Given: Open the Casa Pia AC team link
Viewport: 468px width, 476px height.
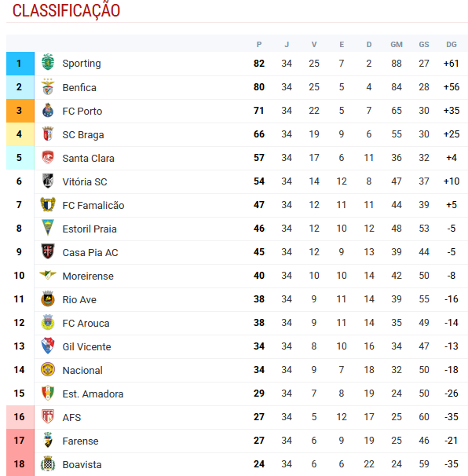Looking at the screenshot, I should click(x=90, y=253).
